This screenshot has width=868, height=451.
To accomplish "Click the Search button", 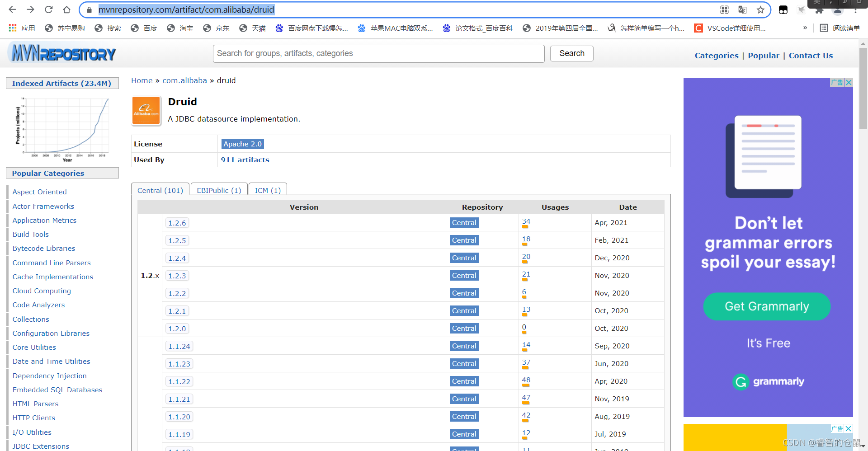I will click(571, 53).
